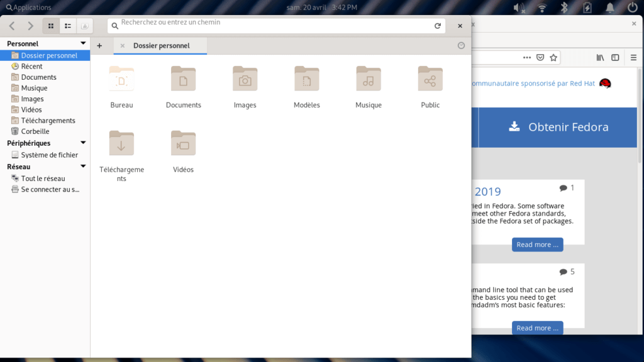Toggle the browser sidebar icon
This screenshot has height=362, width=644.
tap(615, 58)
